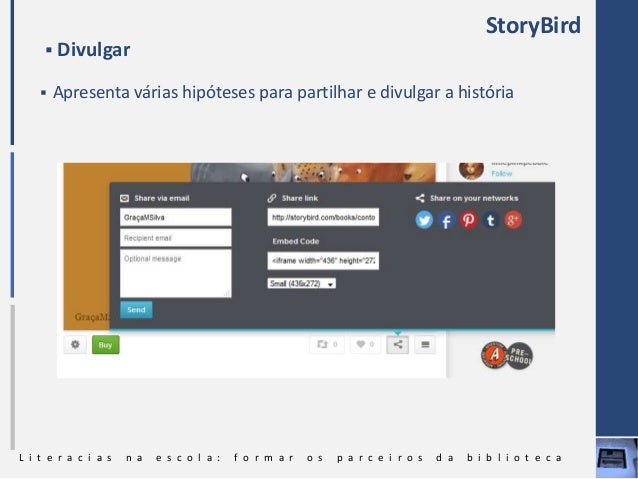The width and height of the screenshot is (638, 479).
Task: Follow the author via Follow link
Action: pos(502,173)
